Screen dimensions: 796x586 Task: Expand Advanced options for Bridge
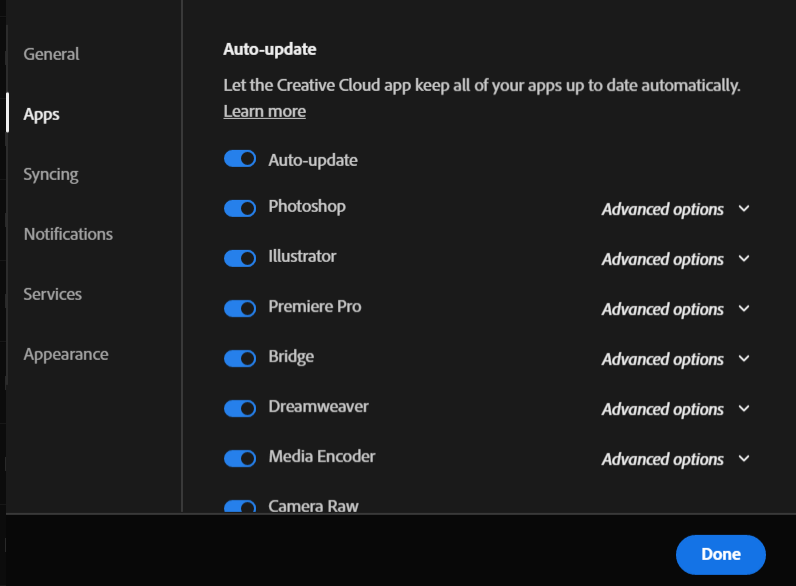click(x=676, y=359)
